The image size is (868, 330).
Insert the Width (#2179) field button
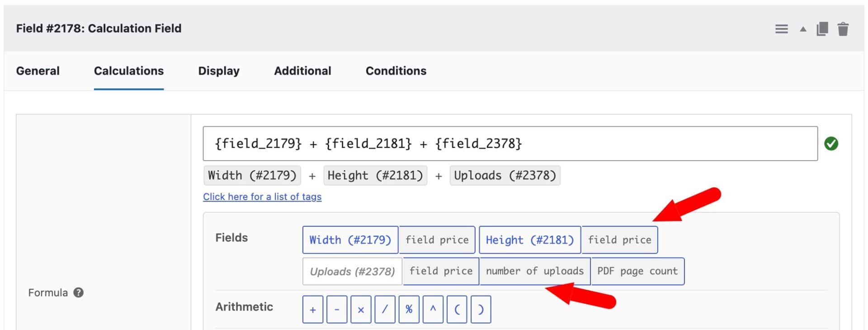tap(350, 240)
